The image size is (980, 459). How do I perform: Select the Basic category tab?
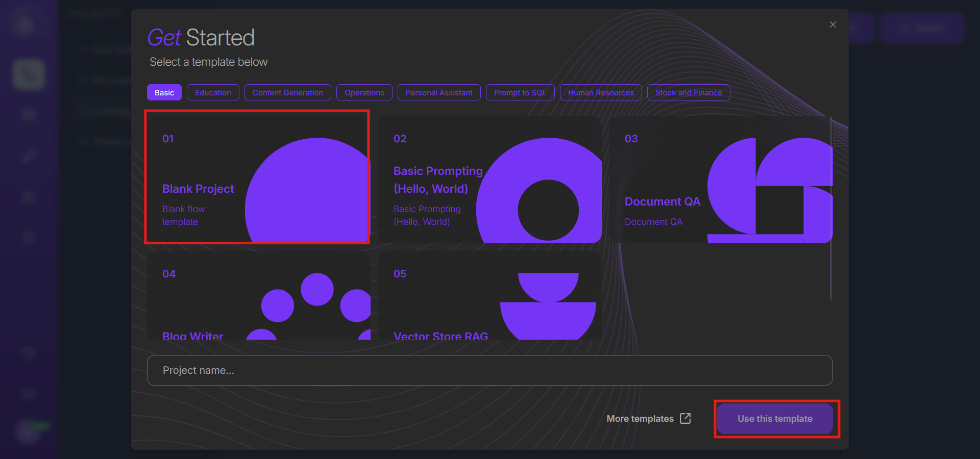point(164,92)
